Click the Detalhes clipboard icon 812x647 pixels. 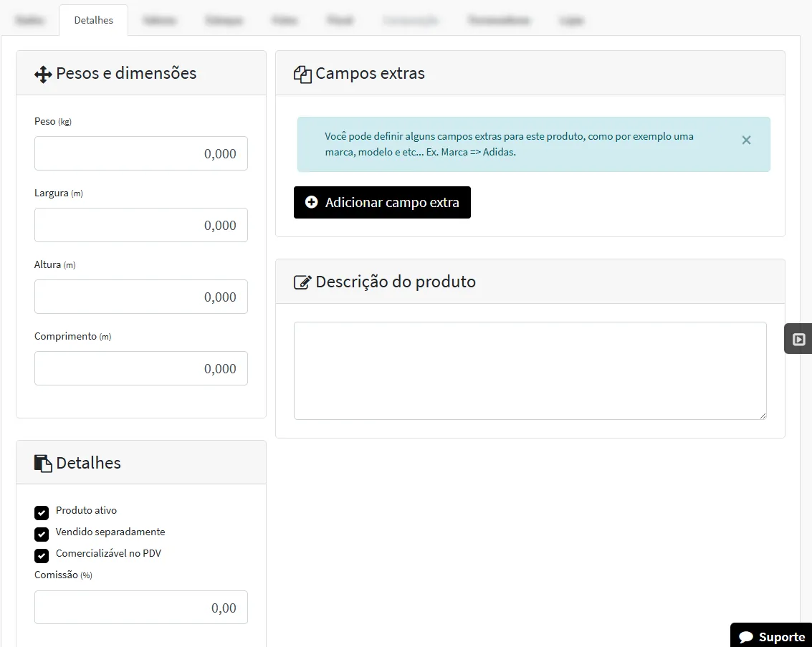(43, 464)
